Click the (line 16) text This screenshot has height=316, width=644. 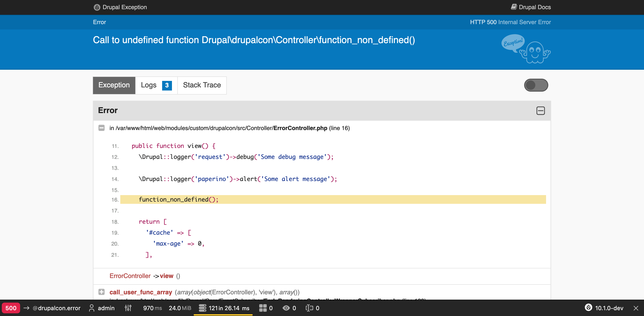(339, 128)
